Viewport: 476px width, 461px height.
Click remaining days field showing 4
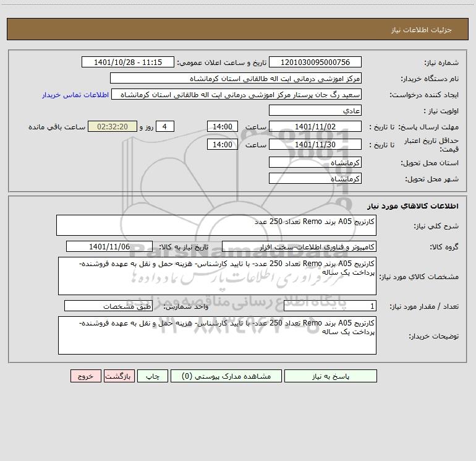[x=165, y=126]
